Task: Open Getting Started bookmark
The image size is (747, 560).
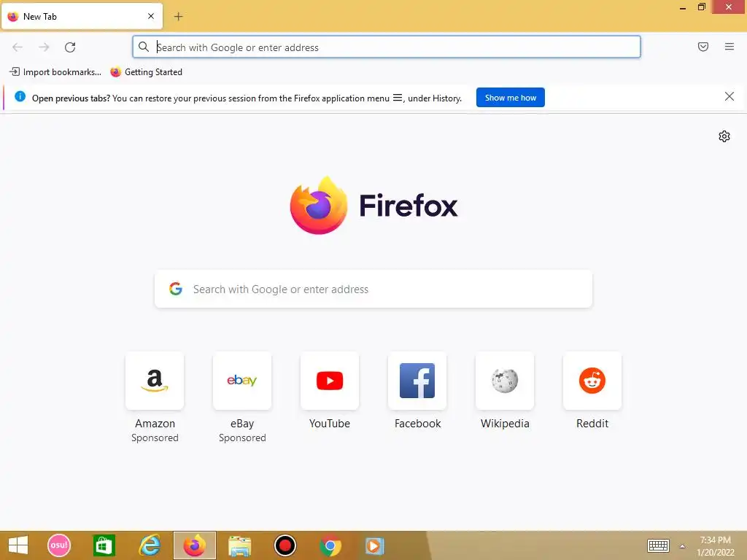Action: click(x=146, y=72)
